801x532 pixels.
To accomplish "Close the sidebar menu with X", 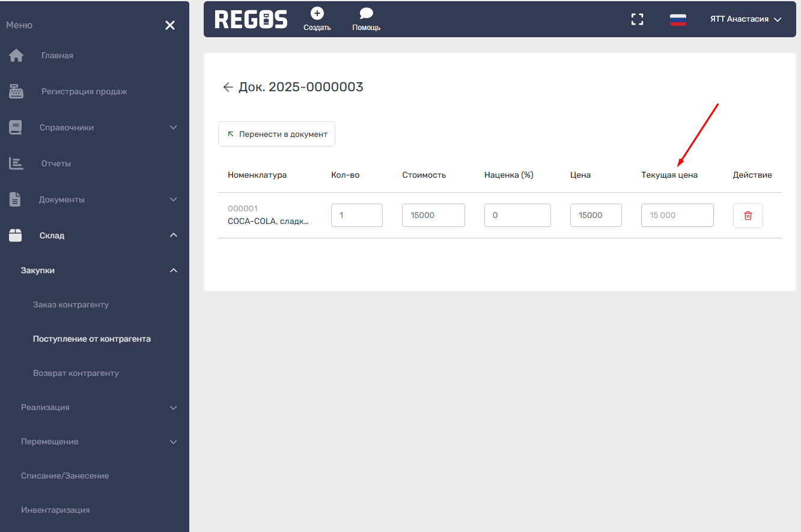I will pos(170,25).
